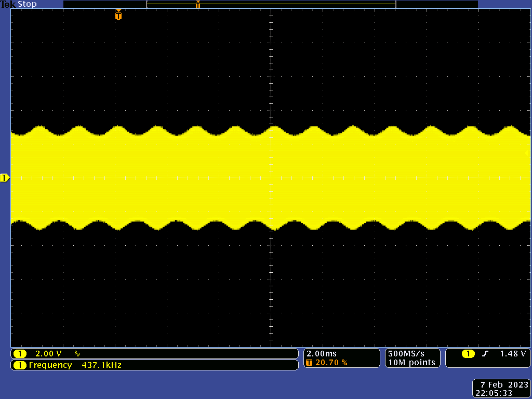Click the Stop acquisition status indicator
Image resolution: width=532 pixels, height=399 pixels.
pos(28,4)
